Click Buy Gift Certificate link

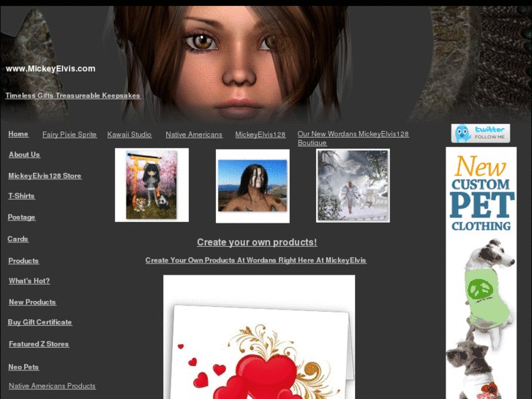(x=40, y=322)
